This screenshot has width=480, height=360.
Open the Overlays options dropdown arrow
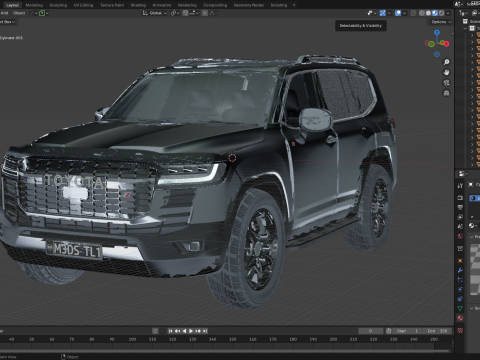point(405,13)
